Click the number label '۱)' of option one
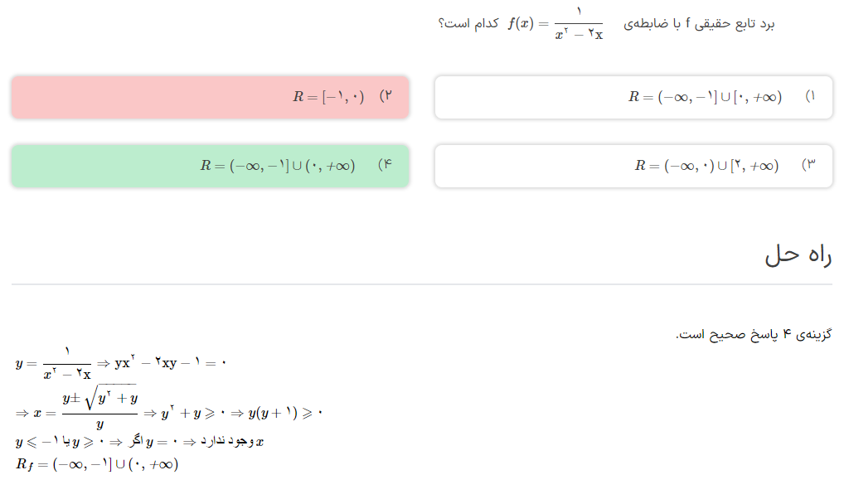 [x=811, y=97]
